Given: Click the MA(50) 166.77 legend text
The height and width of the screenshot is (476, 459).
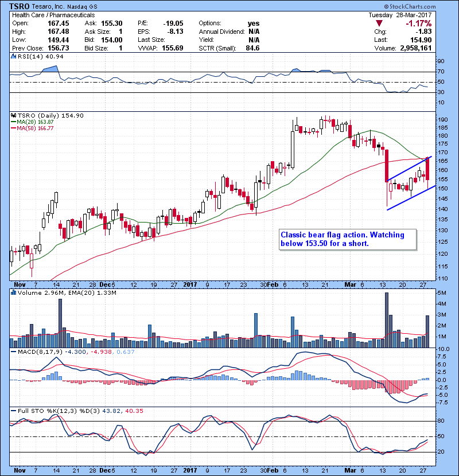Looking at the screenshot, I should coord(35,128).
